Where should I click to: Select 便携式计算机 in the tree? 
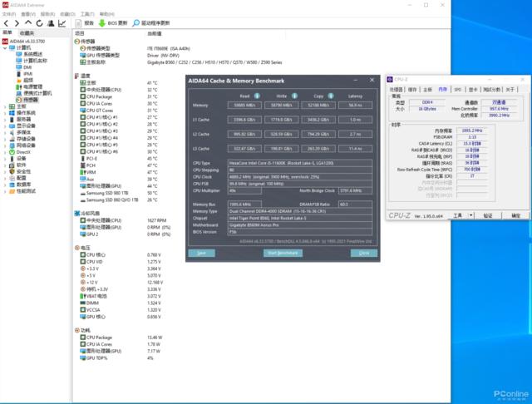pyautogui.click(x=34, y=93)
